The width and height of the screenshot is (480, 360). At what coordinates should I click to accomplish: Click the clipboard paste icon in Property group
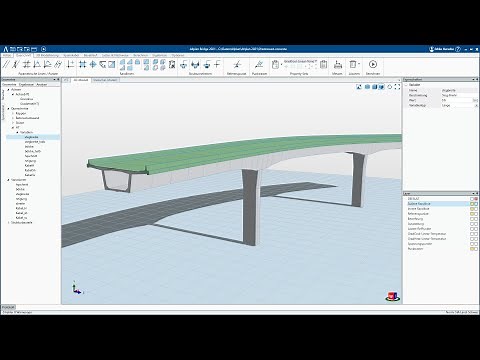click(x=275, y=64)
